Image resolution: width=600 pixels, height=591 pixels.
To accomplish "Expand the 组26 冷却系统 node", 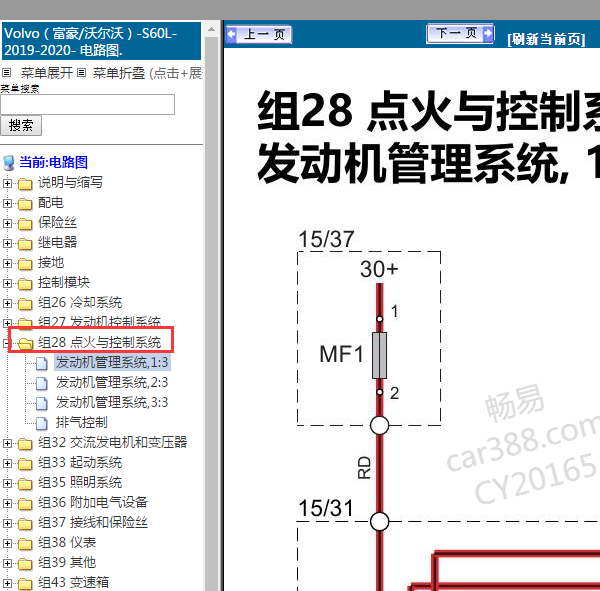I will (x=7, y=303).
